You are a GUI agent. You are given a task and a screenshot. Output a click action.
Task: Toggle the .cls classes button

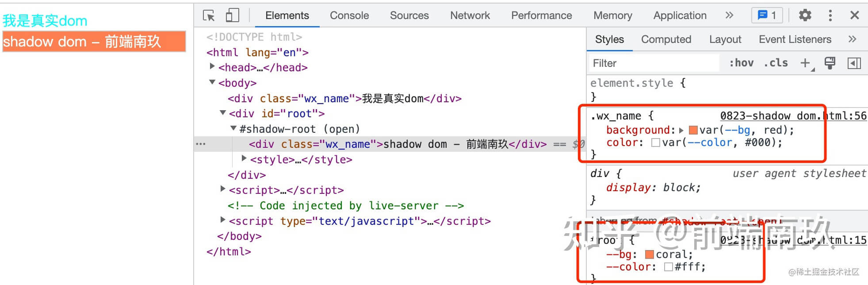click(x=776, y=63)
